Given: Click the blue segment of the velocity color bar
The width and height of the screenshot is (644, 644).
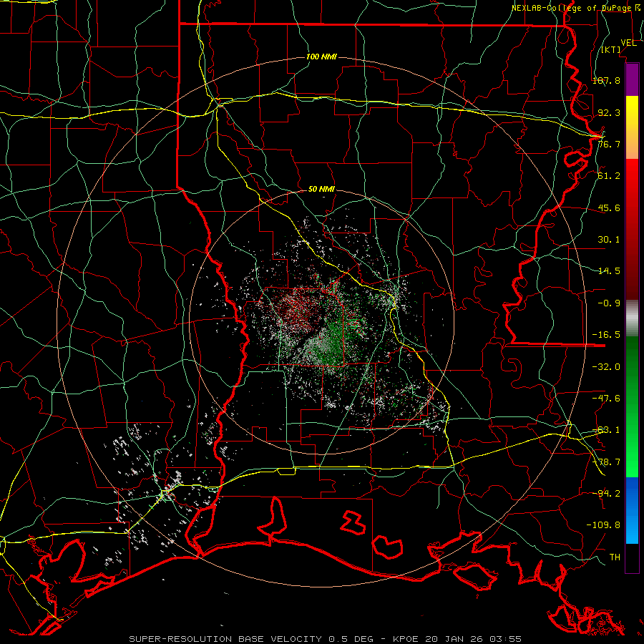Looking at the screenshot, I should click(632, 510).
